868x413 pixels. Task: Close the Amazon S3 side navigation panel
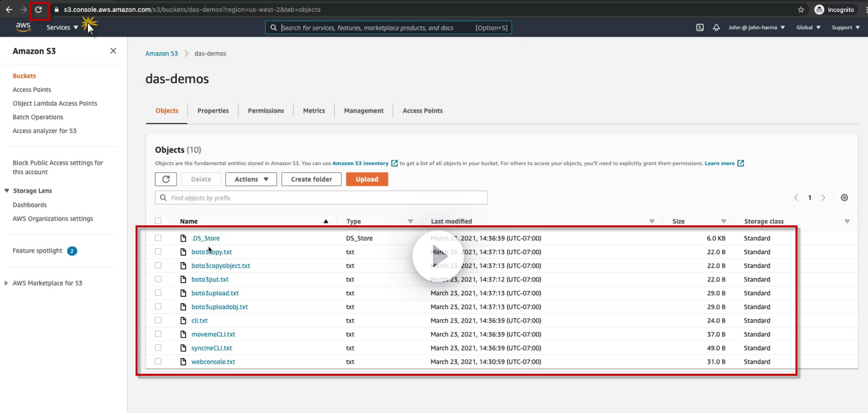(x=113, y=51)
